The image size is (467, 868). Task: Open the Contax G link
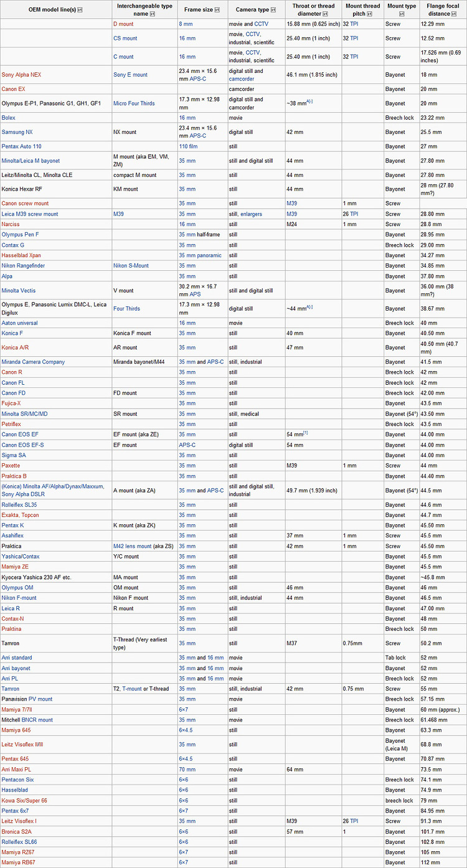tap(14, 245)
